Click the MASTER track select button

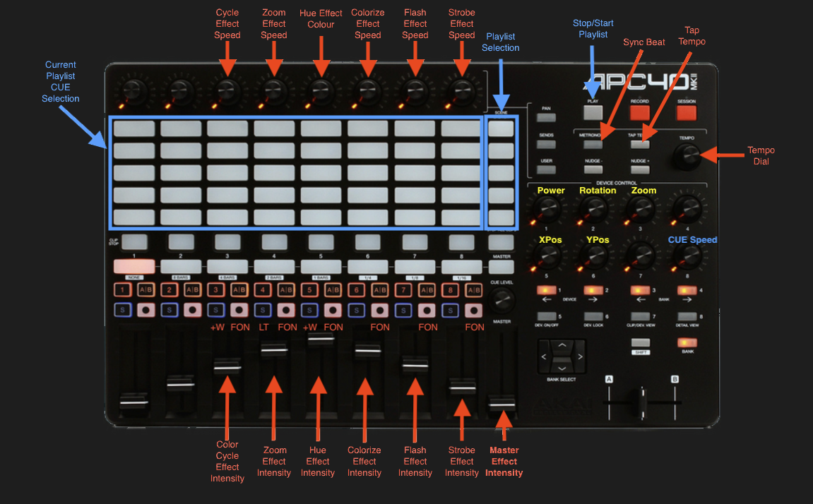(x=501, y=267)
